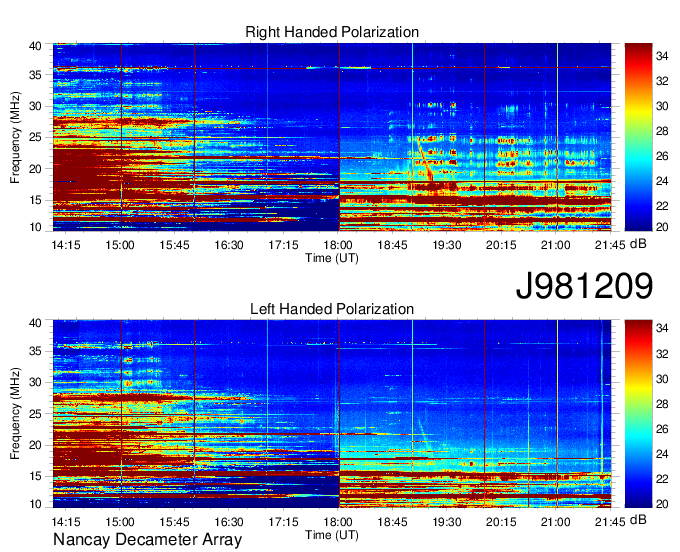Click 18:45 time tick on Right Handed plot
The height and width of the screenshot is (552, 680).
pos(392,245)
